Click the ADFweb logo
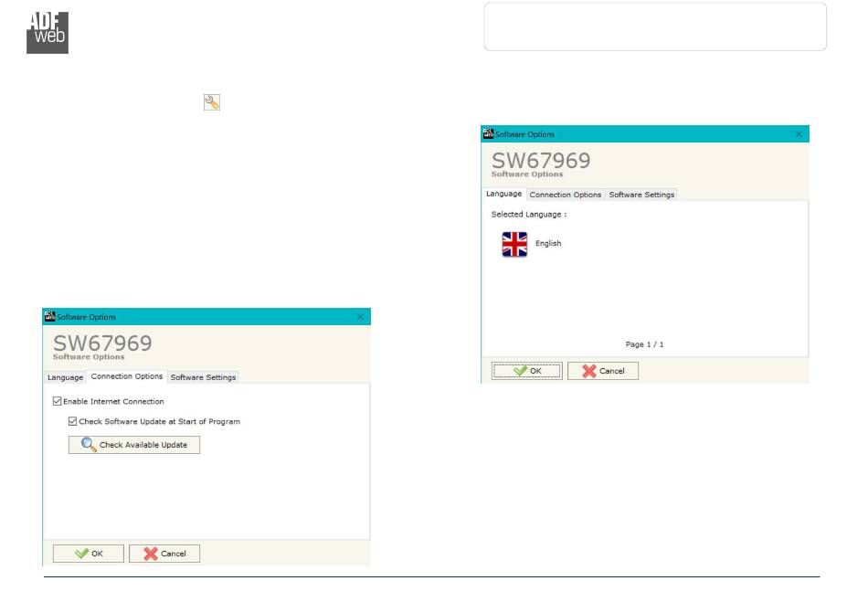Screen dimensions: 868x602 (x=48, y=33)
